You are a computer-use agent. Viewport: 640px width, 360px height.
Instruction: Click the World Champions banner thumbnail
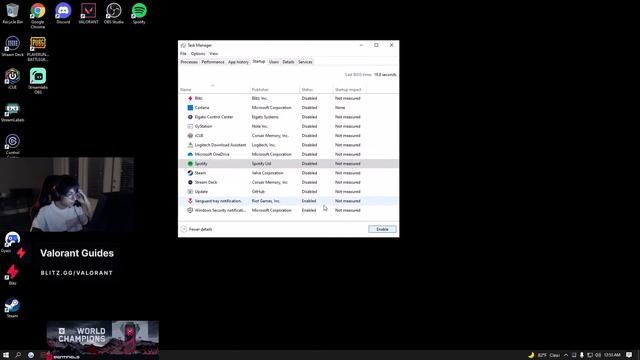pyautogui.click(x=102, y=336)
